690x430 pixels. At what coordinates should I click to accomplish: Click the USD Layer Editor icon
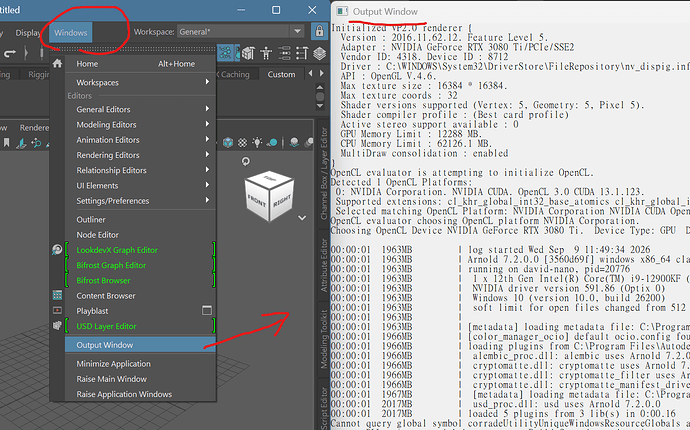[x=57, y=326]
